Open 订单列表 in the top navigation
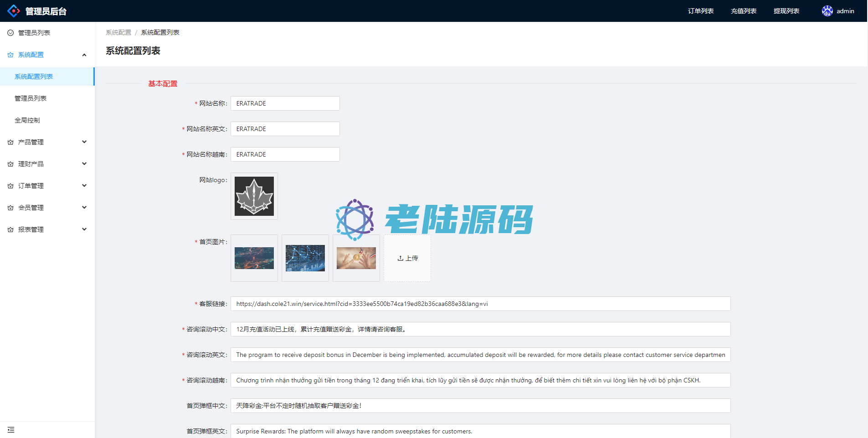This screenshot has width=868, height=438. click(700, 11)
